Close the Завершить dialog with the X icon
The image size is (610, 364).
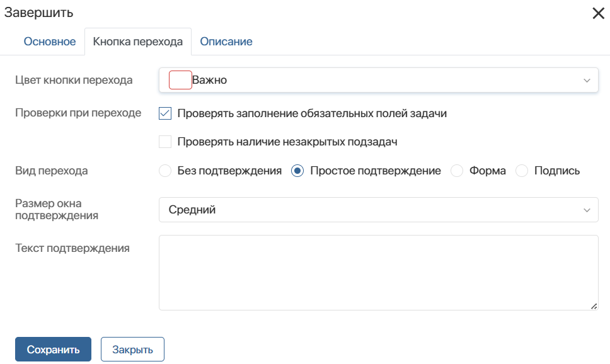[598, 13]
